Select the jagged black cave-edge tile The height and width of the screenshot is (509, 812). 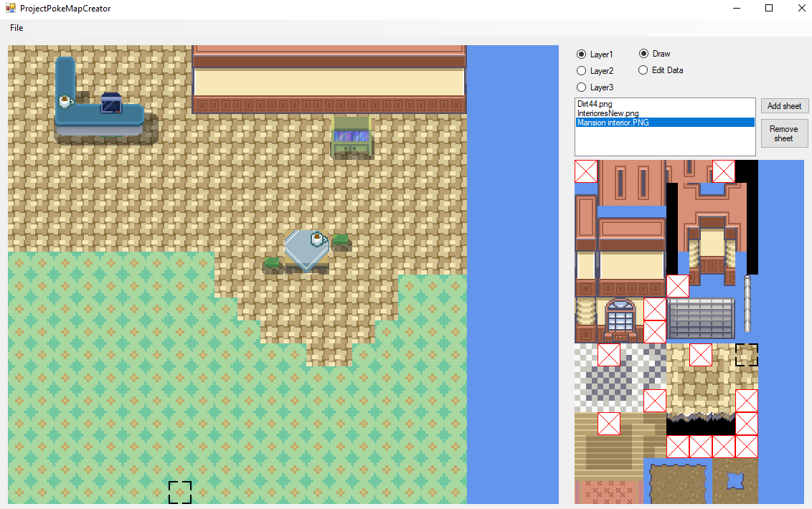[x=701, y=424]
